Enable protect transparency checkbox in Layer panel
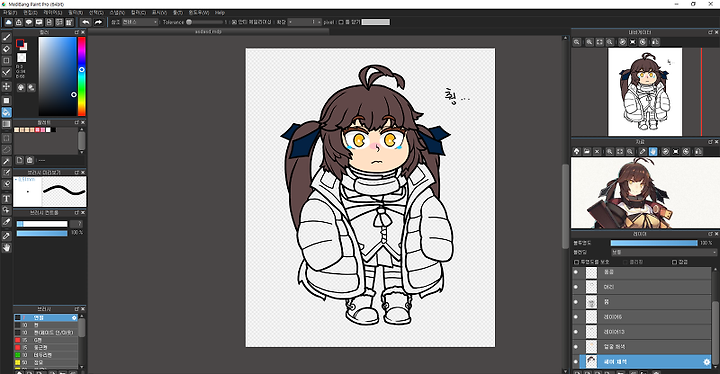The height and width of the screenshot is (374, 720). 577,262
